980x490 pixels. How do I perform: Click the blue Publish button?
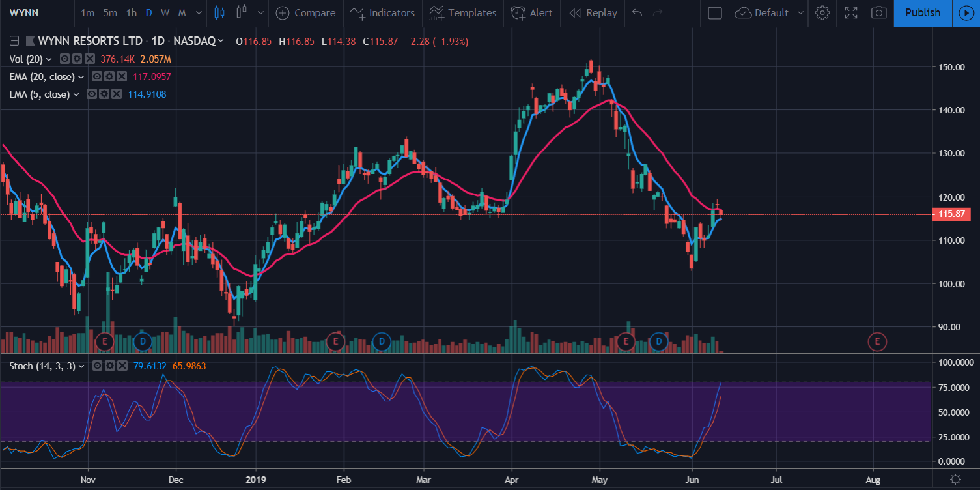pos(923,12)
